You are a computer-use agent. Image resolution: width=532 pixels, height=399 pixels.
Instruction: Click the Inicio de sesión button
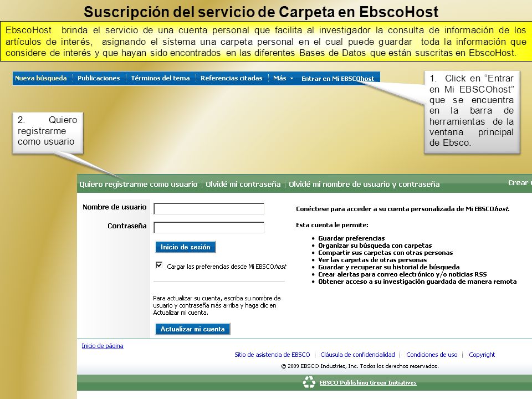click(185, 247)
